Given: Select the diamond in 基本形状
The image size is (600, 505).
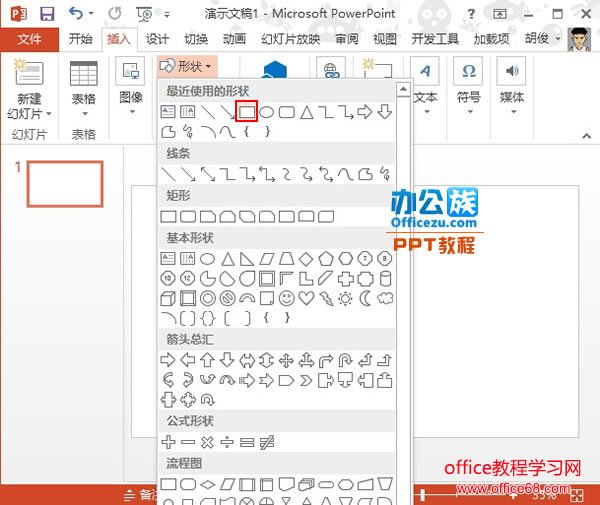Looking at the screenshot, I should 306,259.
